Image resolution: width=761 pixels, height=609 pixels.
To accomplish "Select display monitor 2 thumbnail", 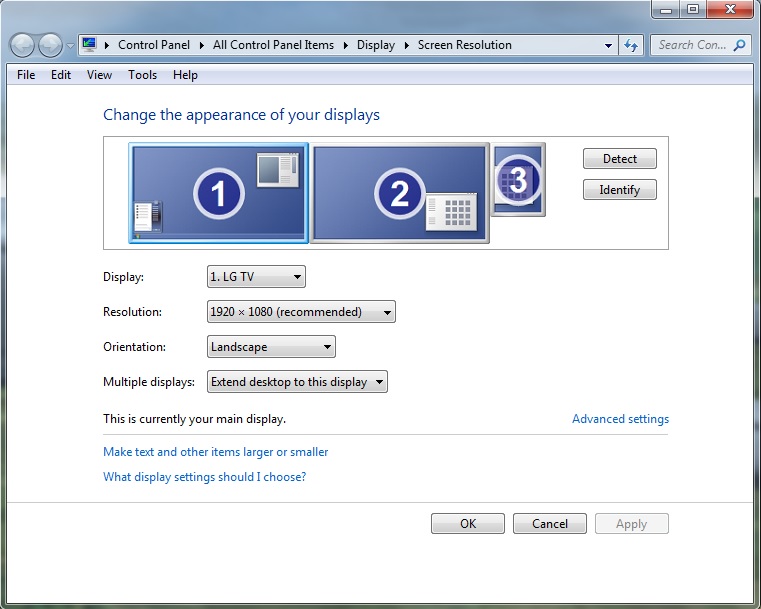I will point(399,193).
